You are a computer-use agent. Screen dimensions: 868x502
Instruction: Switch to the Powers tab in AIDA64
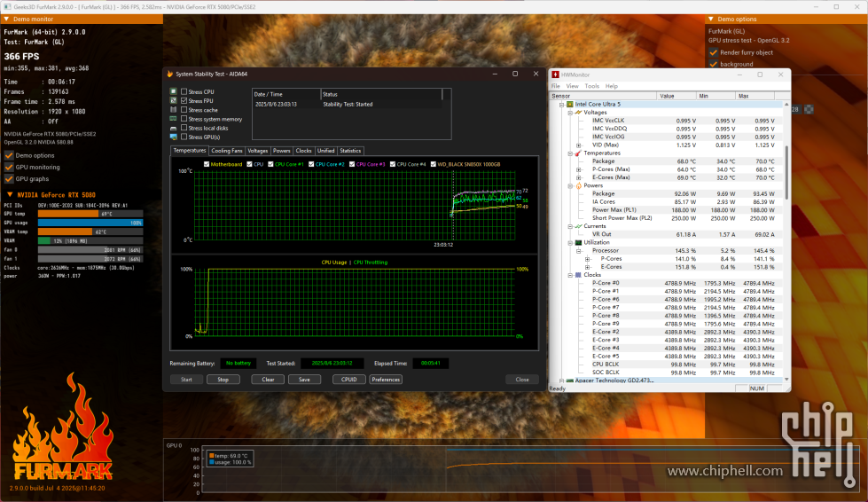coord(281,151)
